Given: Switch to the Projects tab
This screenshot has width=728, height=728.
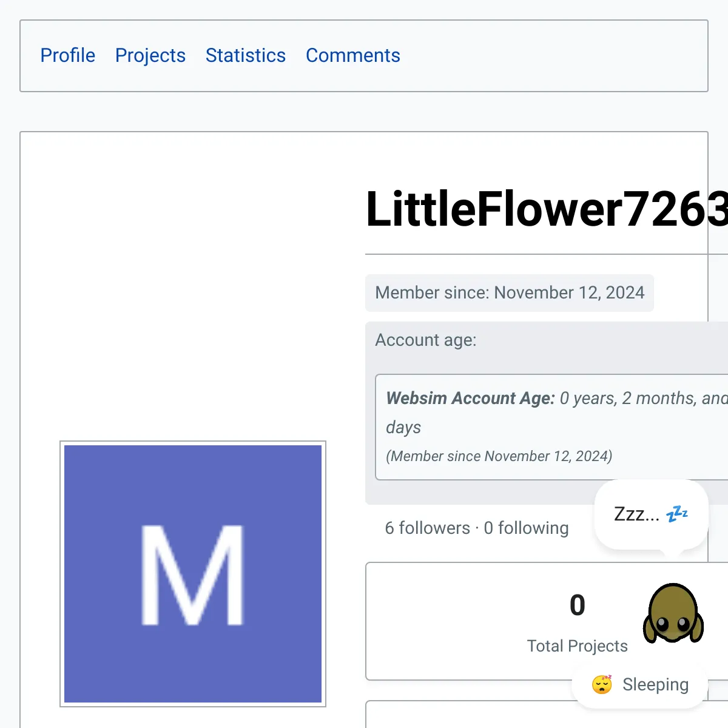Looking at the screenshot, I should coord(150,55).
